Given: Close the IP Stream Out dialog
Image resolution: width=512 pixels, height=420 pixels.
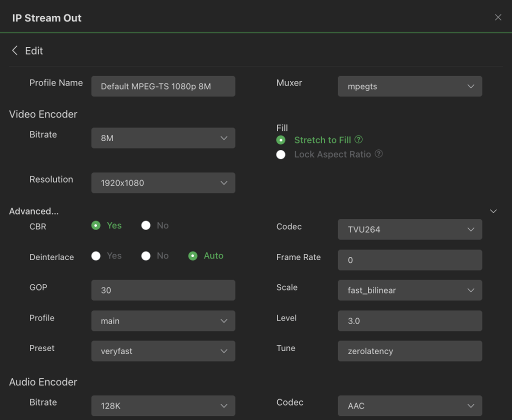Looking at the screenshot, I should [497, 17].
